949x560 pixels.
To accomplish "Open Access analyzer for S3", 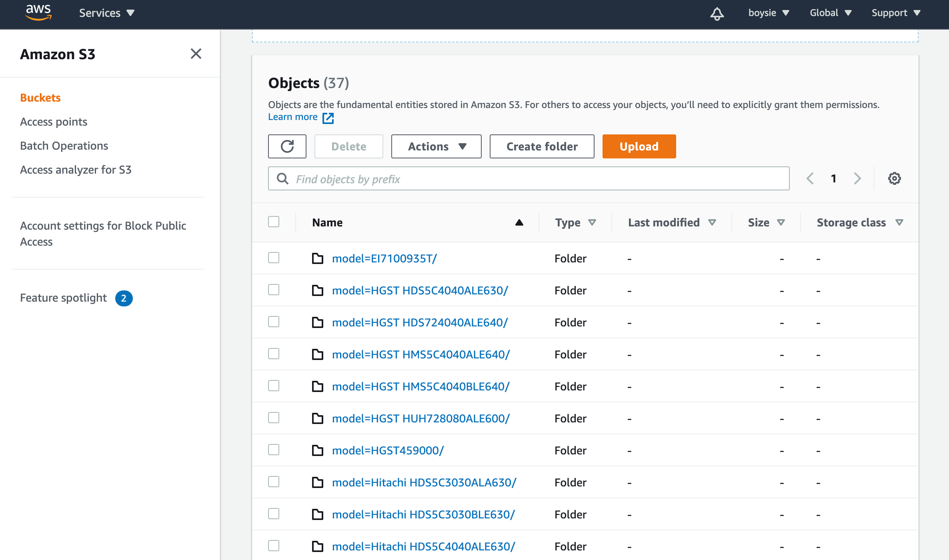I will point(76,170).
